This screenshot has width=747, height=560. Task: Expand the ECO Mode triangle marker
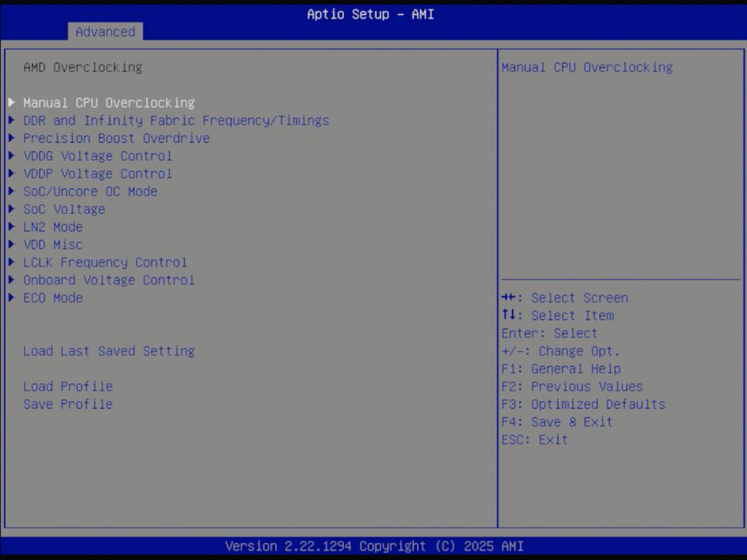11,297
